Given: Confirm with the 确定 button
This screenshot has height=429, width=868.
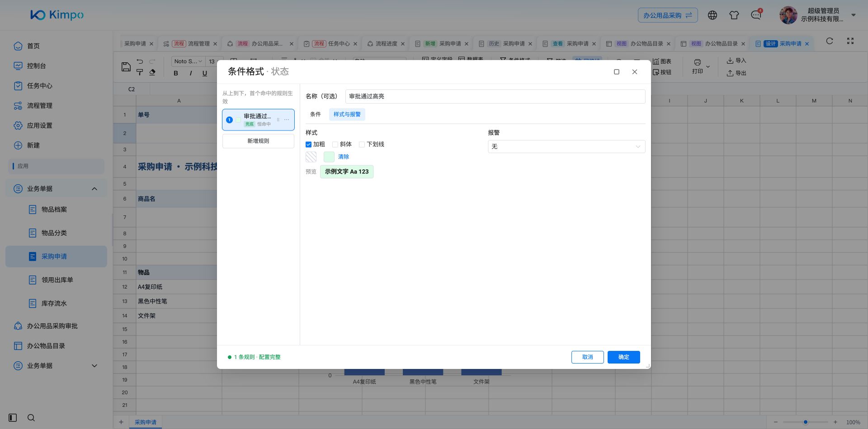Looking at the screenshot, I should tap(623, 357).
